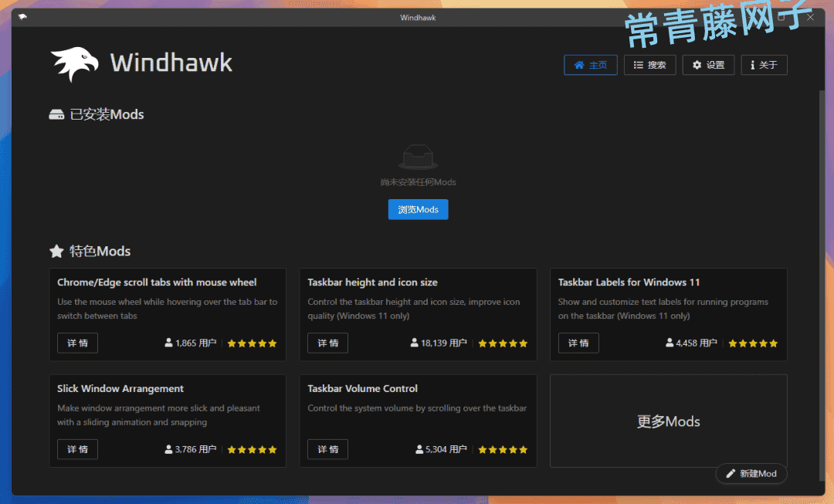Click the 新建Mod button

click(x=751, y=473)
